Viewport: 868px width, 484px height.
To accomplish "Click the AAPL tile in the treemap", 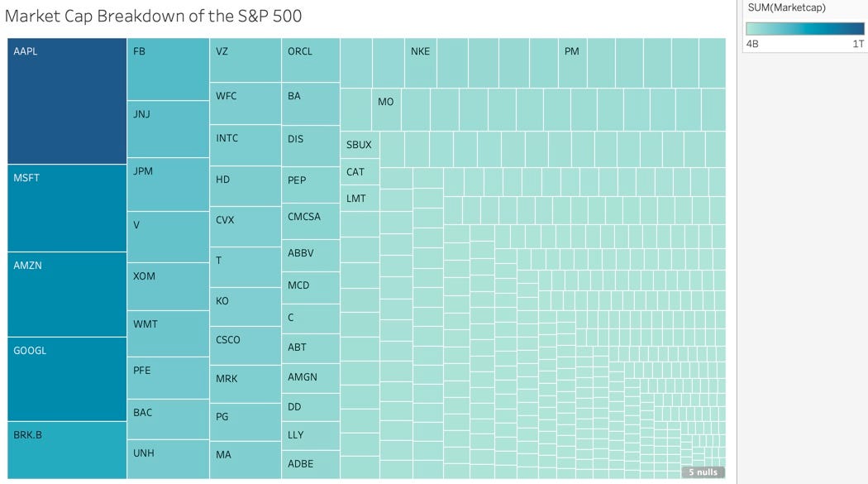I will (x=66, y=101).
